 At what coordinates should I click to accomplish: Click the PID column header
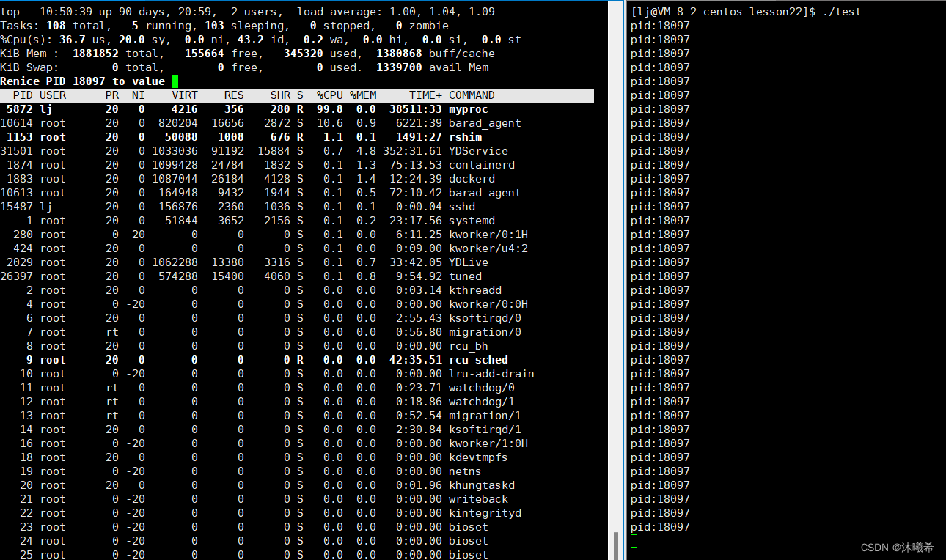point(23,95)
